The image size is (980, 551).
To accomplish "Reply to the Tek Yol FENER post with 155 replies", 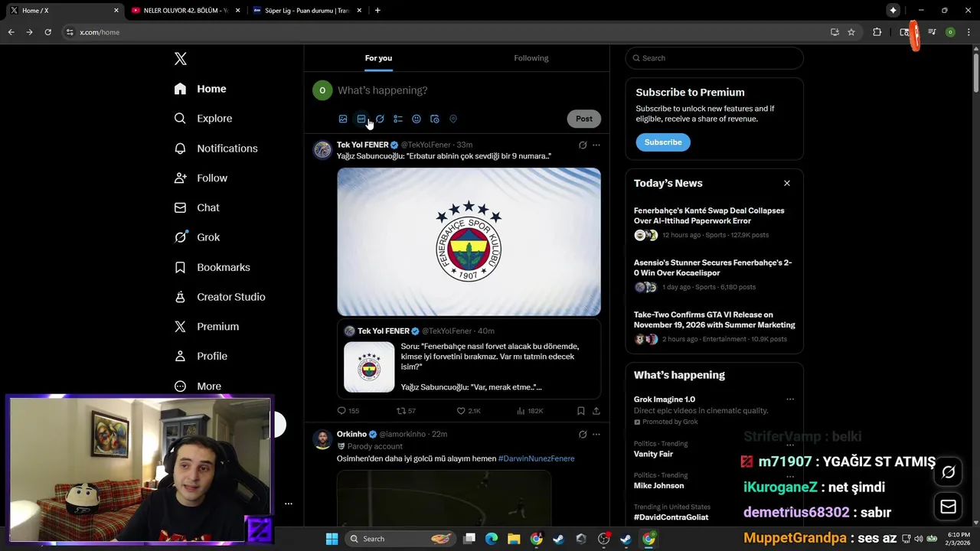I will click(x=348, y=411).
